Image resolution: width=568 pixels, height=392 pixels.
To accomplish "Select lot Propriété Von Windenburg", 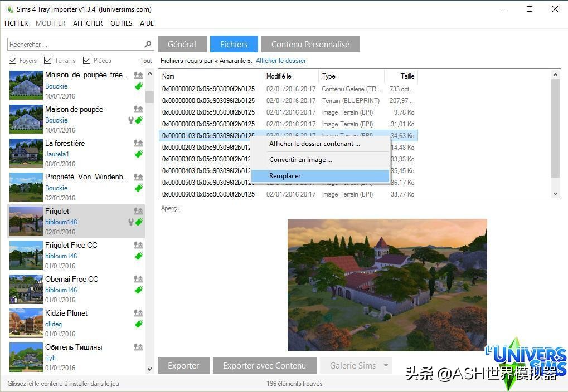I will 76,187.
